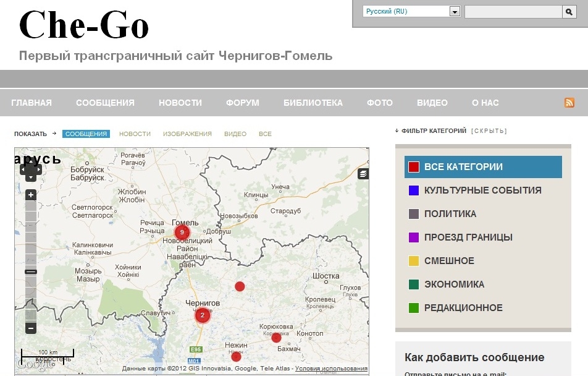Zoom in the map with plus button
This screenshot has height=376, width=588.
31,195
